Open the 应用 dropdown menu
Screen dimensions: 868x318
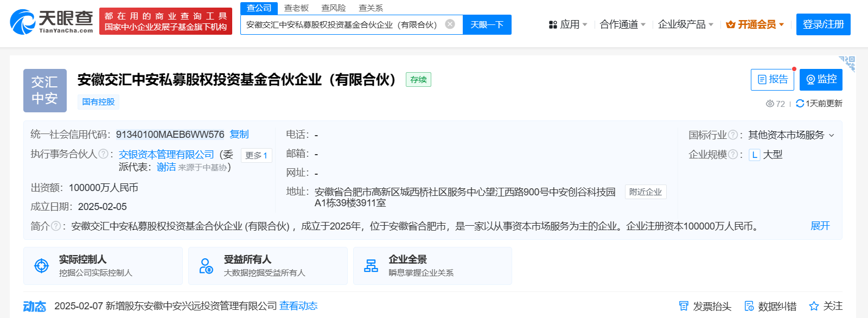(x=568, y=24)
